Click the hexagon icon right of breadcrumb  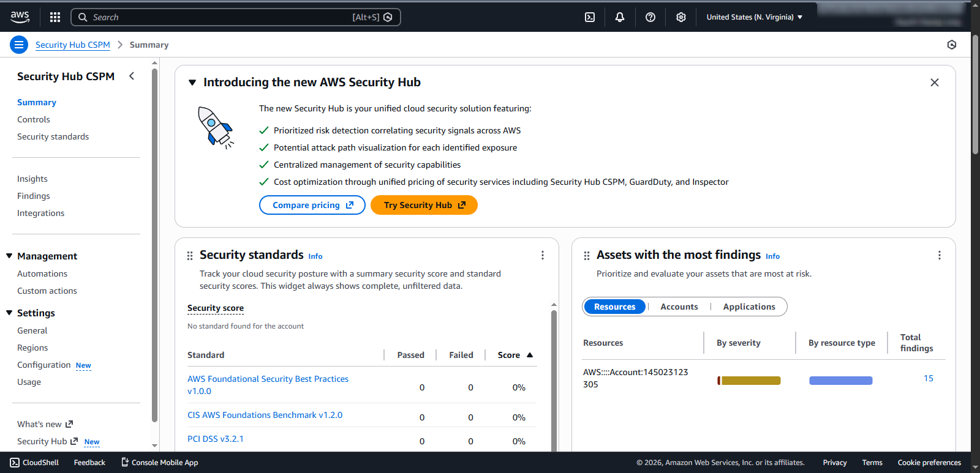pyautogui.click(x=952, y=45)
